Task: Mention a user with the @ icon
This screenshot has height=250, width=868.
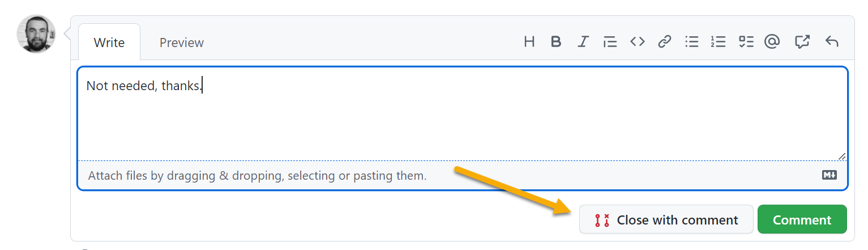Action: click(x=772, y=41)
